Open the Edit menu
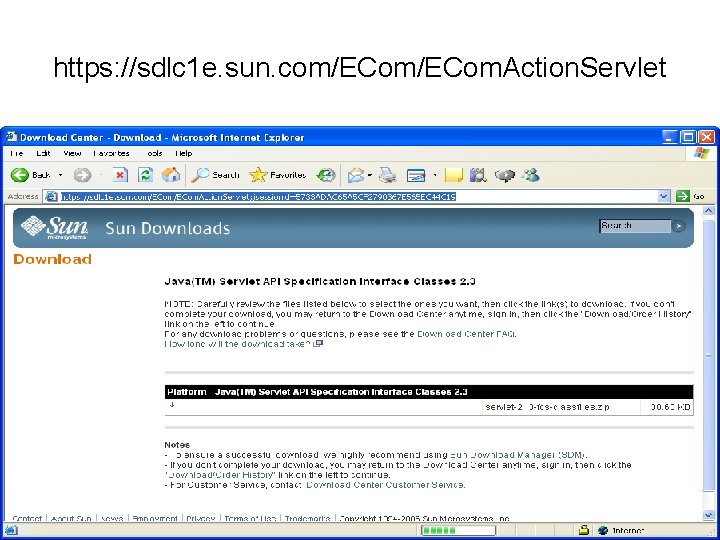The image size is (720, 540). pyautogui.click(x=43, y=153)
